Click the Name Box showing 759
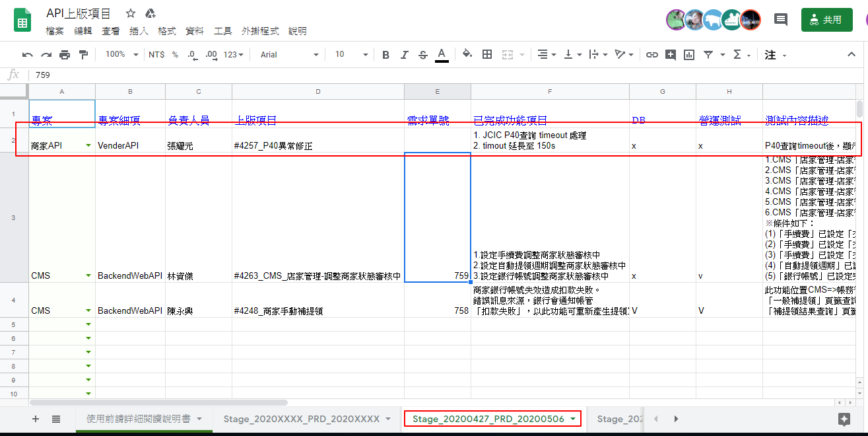The image size is (868, 436). pyautogui.click(x=42, y=75)
